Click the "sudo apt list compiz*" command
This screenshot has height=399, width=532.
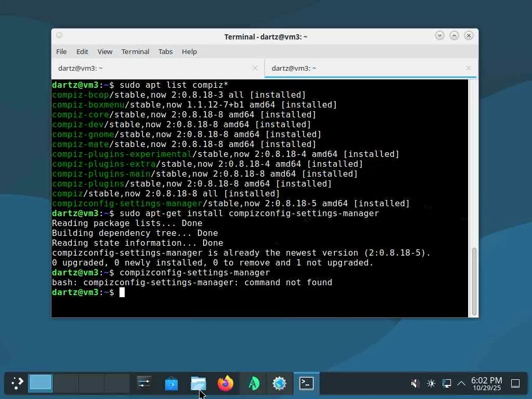(174, 85)
